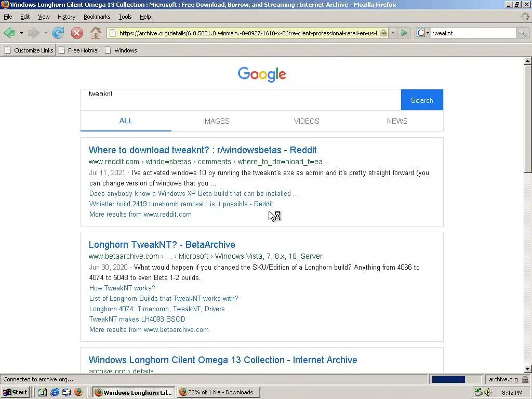532x399 pixels.
Task: Click the greyed-out Forward arrow
Action: pos(33,33)
